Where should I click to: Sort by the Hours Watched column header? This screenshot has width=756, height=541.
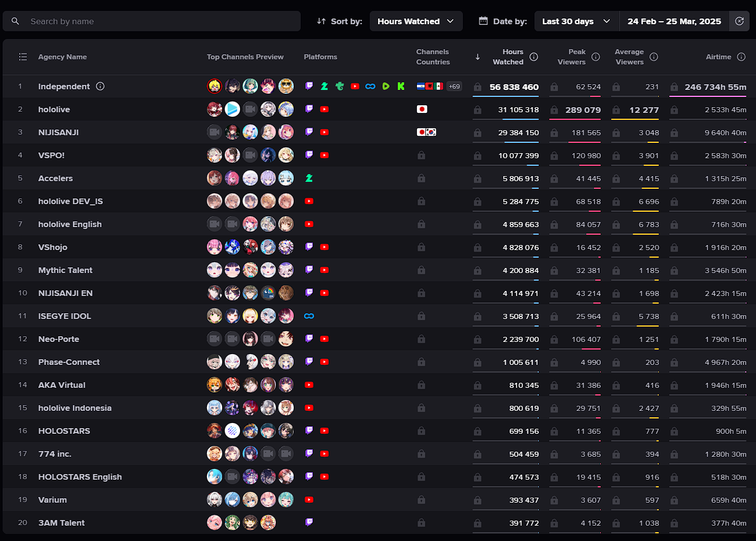click(508, 57)
